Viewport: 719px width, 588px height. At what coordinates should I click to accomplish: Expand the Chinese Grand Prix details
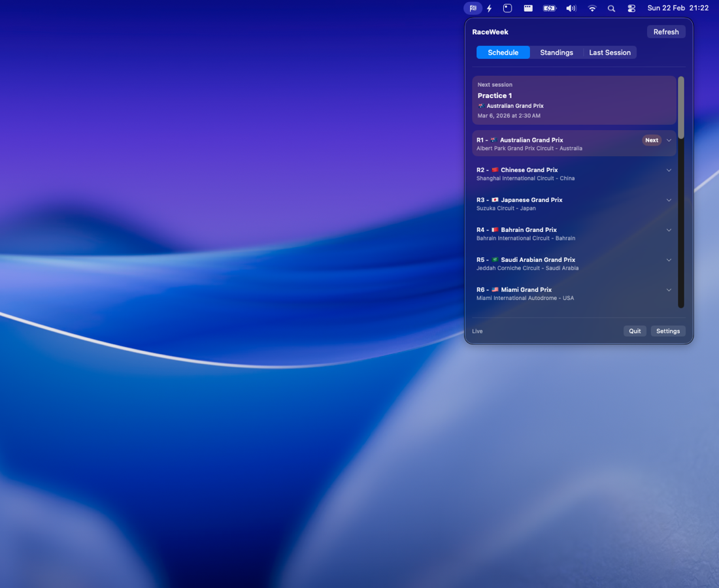(669, 170)
